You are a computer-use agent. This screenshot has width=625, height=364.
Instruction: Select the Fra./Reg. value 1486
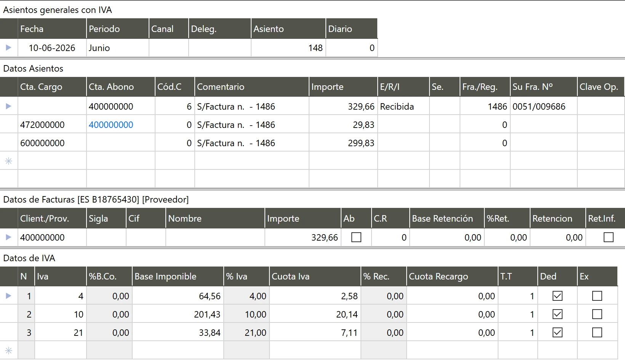click(x=485, y=106)
